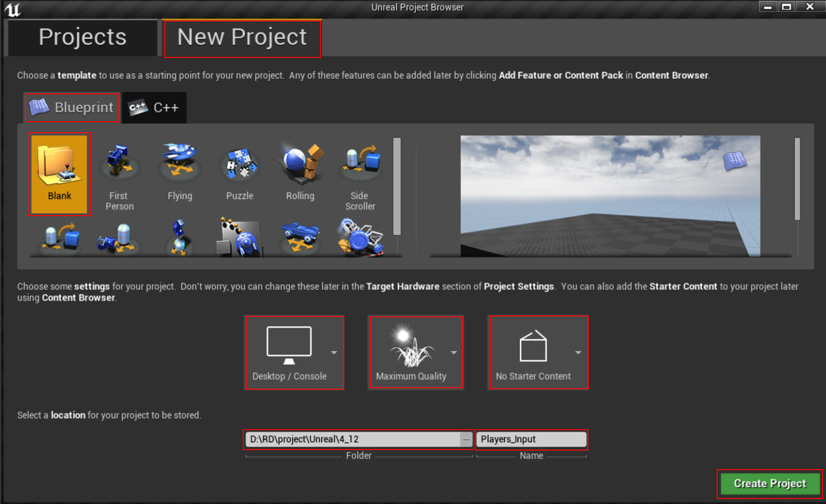Edit the Players_Input project name field
The image size is (826, 504).
[x=531, y=440]
